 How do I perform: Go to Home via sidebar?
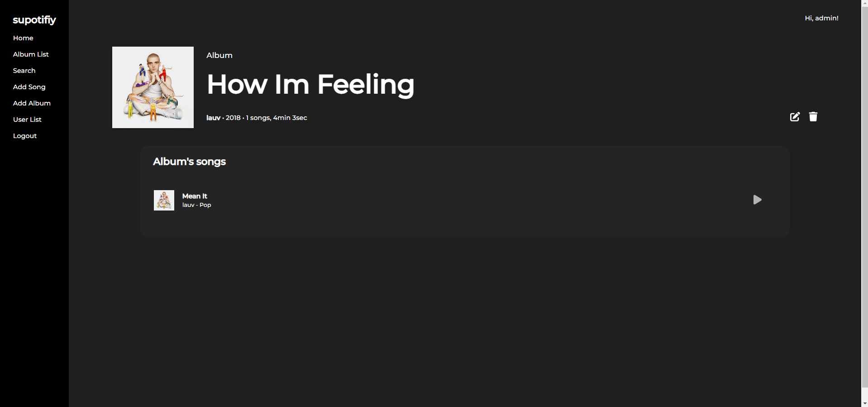pyautogui.click(x=23, y=38)
